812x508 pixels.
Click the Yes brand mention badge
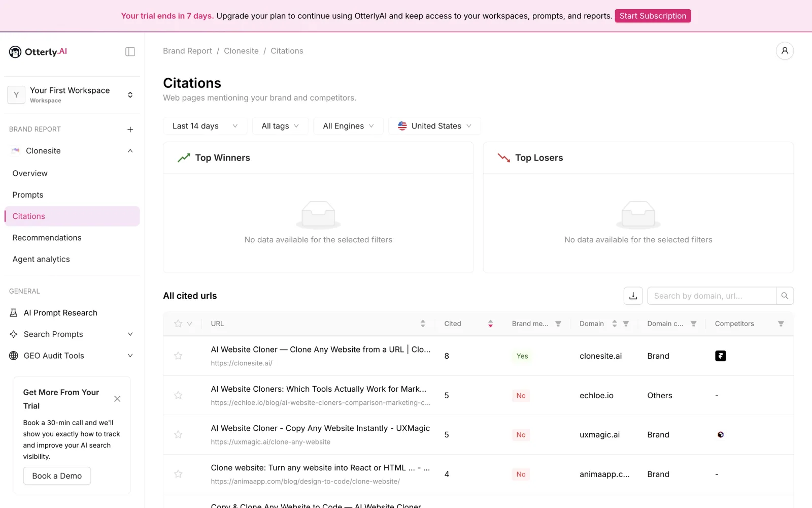click(x=522, y=356)
